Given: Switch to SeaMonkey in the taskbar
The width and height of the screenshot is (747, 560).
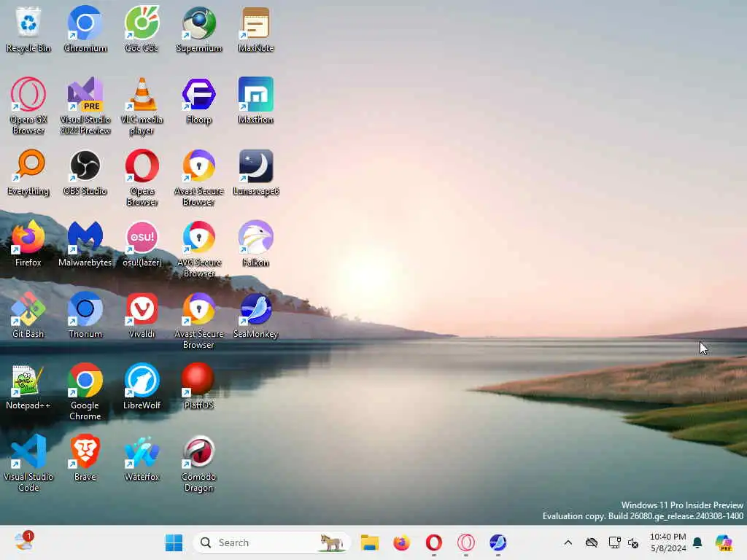Looking at the screenshot, I should coord(498,542).
